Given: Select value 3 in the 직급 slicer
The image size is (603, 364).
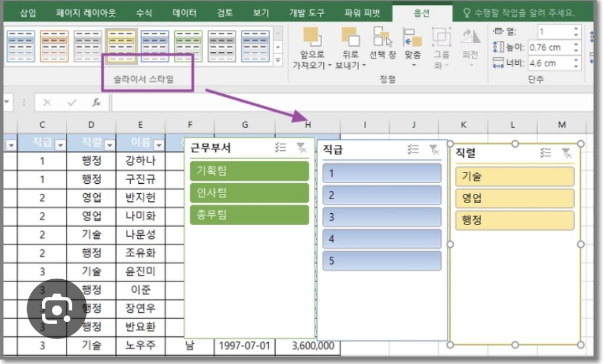Looking at the screenshot, I should [382, 217].
